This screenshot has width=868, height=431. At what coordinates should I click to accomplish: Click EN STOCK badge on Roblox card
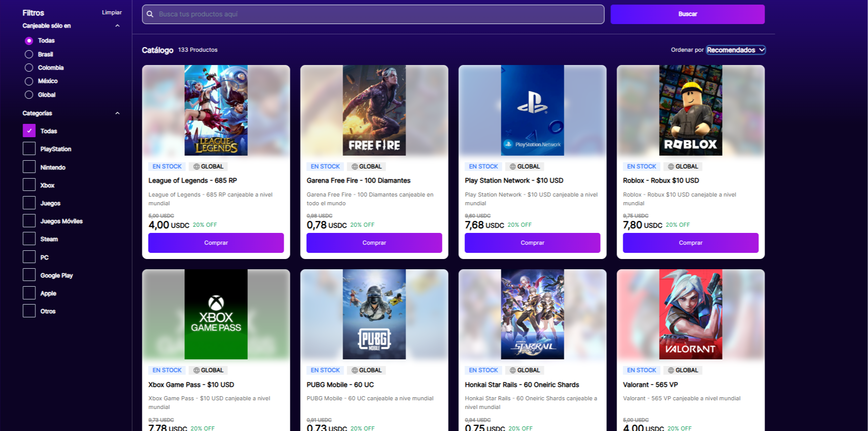[642, 166]
